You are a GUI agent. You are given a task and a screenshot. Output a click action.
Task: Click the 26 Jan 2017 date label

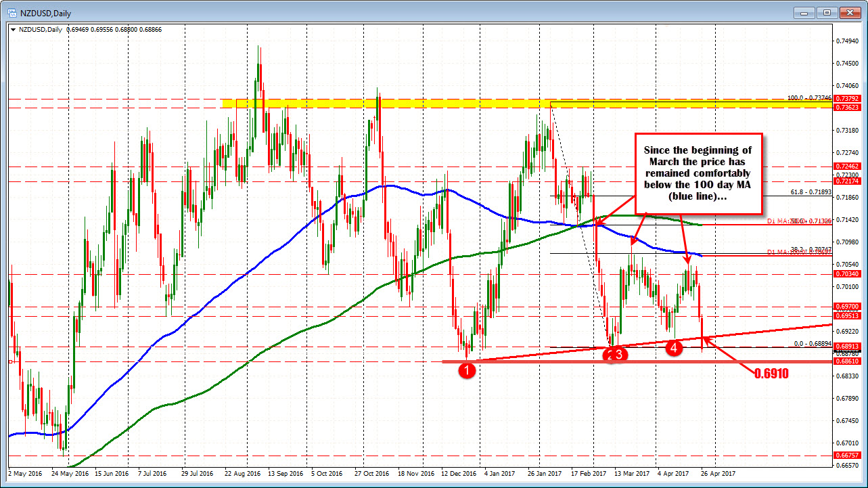coord(546,474)
